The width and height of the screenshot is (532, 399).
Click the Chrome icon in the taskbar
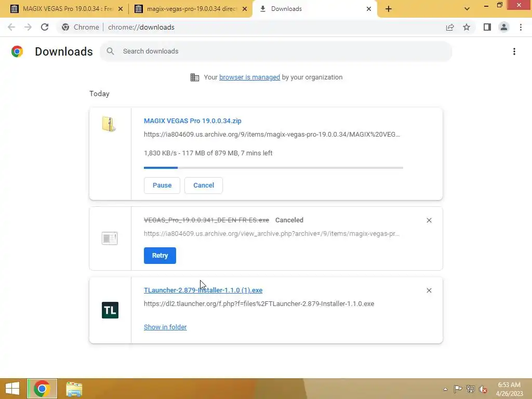(x=42, y=389)
